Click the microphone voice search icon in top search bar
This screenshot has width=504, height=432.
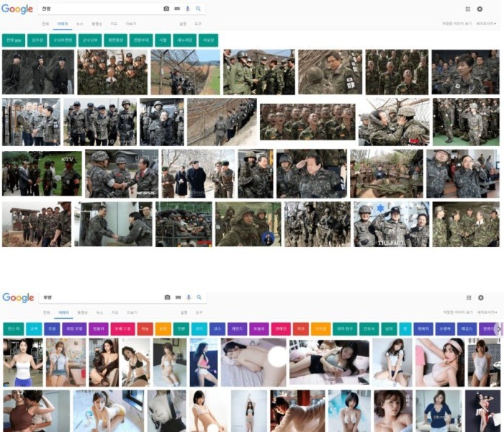point(188,9)
